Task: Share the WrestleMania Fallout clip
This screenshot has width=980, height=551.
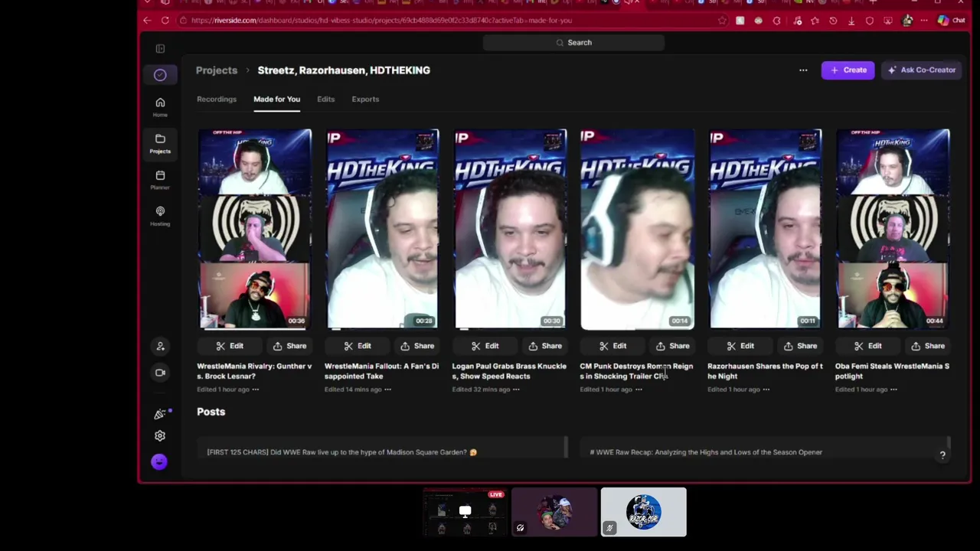Action: [x=417, y=346]
